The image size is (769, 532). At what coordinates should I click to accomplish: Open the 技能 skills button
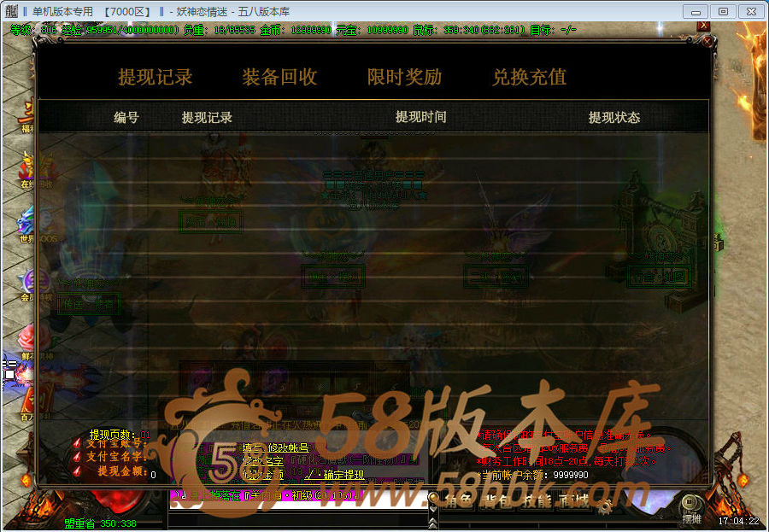[x=536, y=501]
